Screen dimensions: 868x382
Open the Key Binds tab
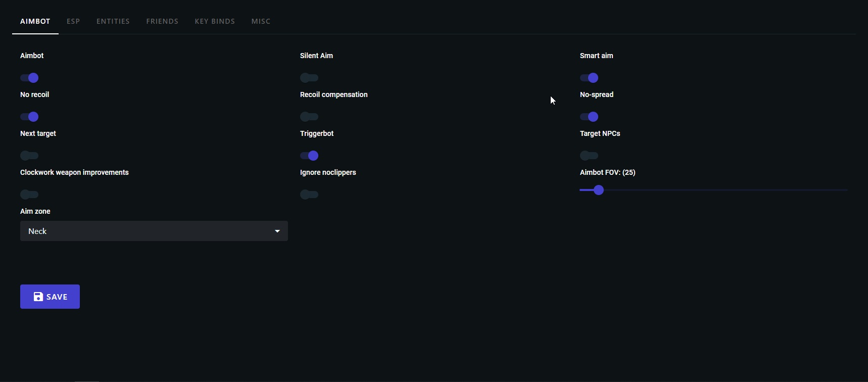[x=215, y=21]
